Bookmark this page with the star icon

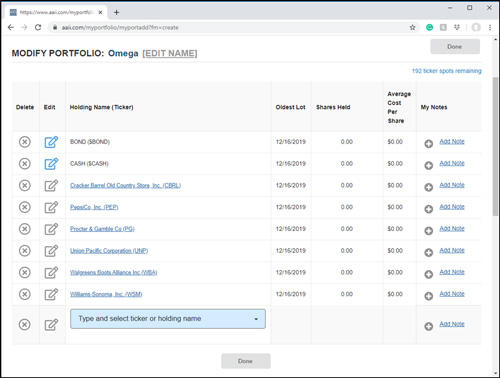[x=412, y=27]
